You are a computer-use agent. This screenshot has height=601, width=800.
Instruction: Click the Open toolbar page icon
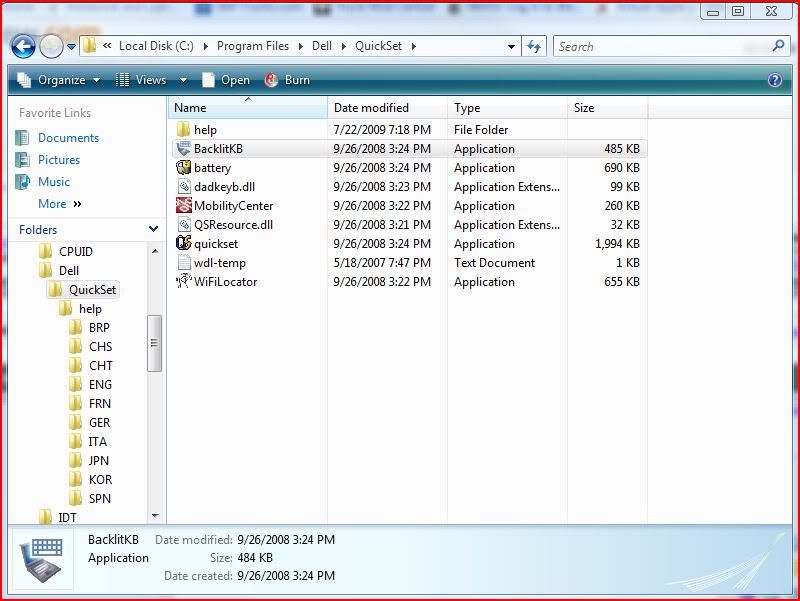click(208, 80)
